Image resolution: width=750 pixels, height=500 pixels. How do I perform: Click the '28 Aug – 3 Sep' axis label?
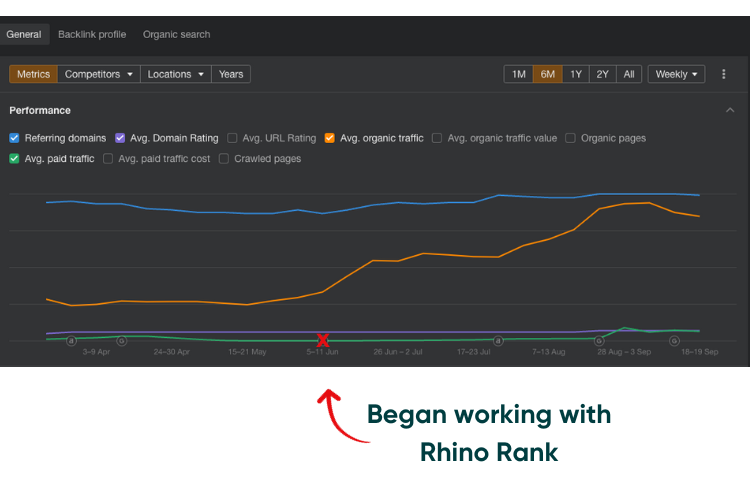624,352
